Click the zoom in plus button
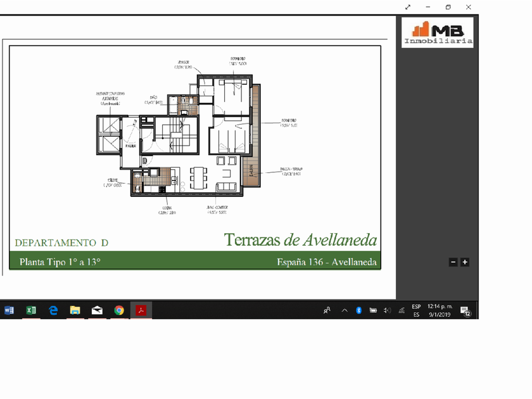The height and width of the screenshot is (399, 532). 465,262
